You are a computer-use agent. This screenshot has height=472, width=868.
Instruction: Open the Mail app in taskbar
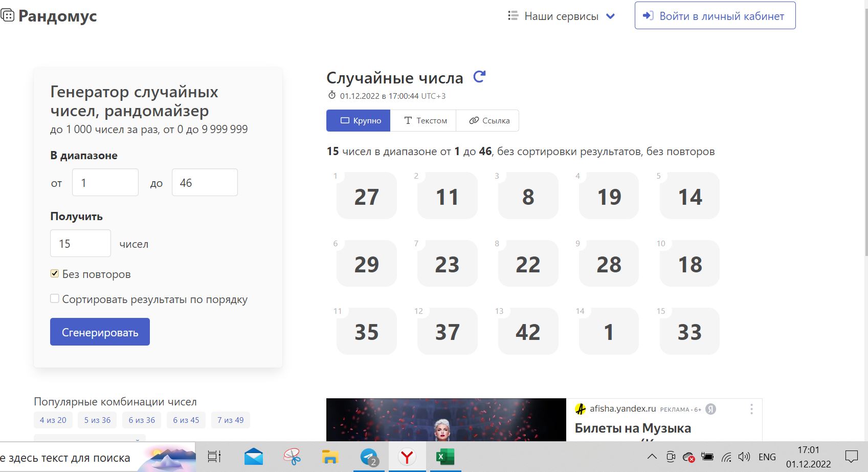click(254, 457)
